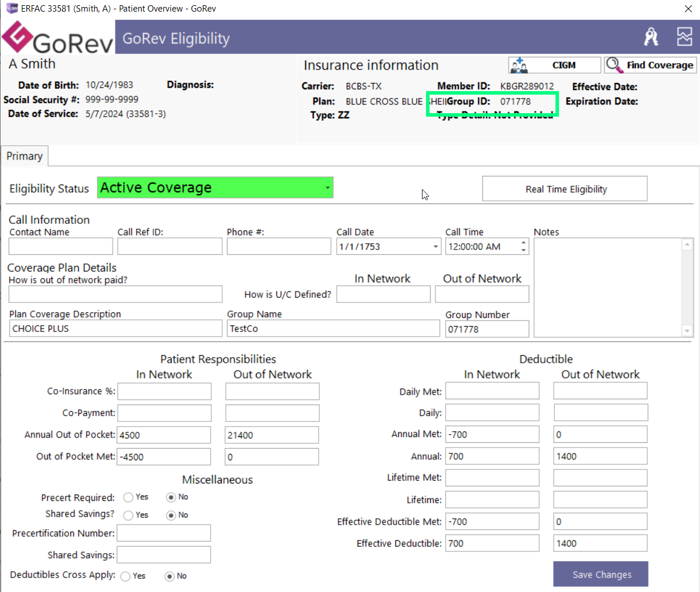
Task: Click Date of Service value 5/7/2024 (33581-3)
Action: (125, 114)
